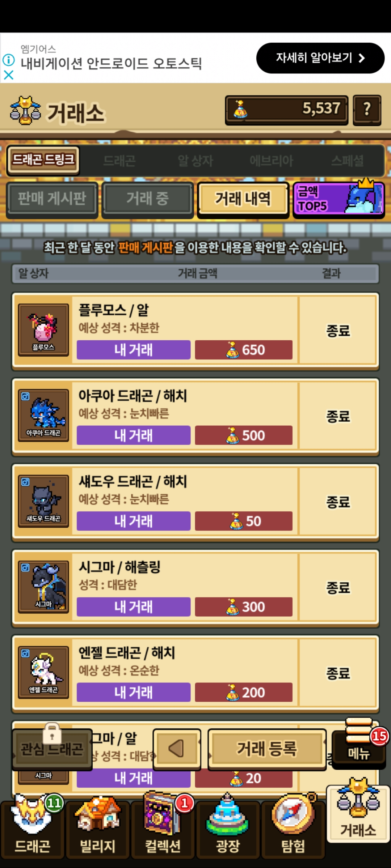This screenshot has width=391, height=868.
Task: Tap the locked 관심 드래곤 button
Action: (52, 749)
